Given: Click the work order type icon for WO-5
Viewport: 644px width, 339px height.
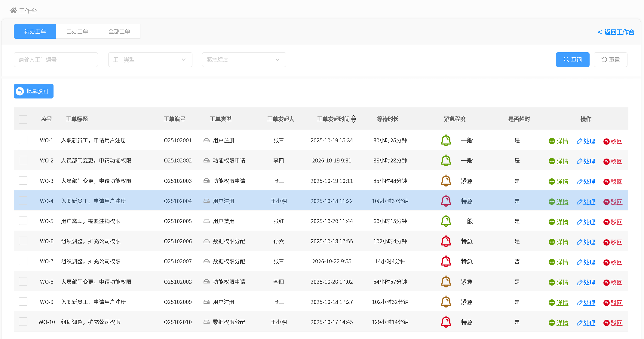Looking at the screenshot, I should tap(206, 221).
